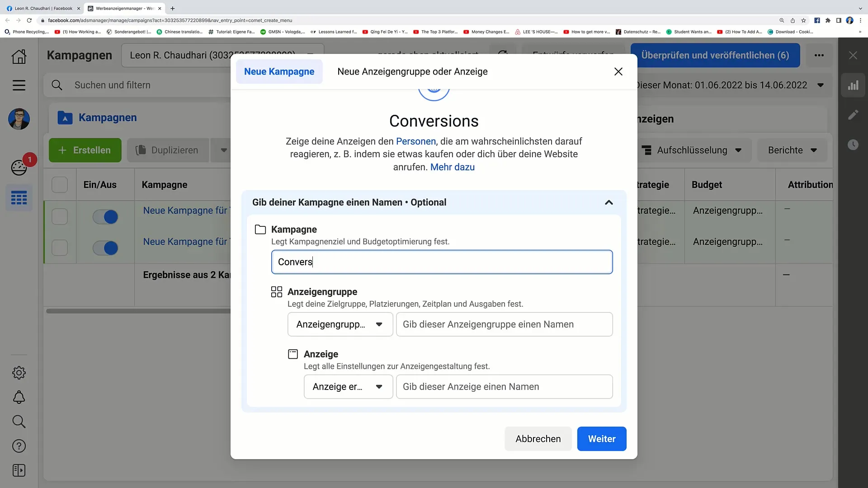This screenshot has height=488, width=868.
Task: Close the Neue Kampagne dialog
Action: coord(618,71)
